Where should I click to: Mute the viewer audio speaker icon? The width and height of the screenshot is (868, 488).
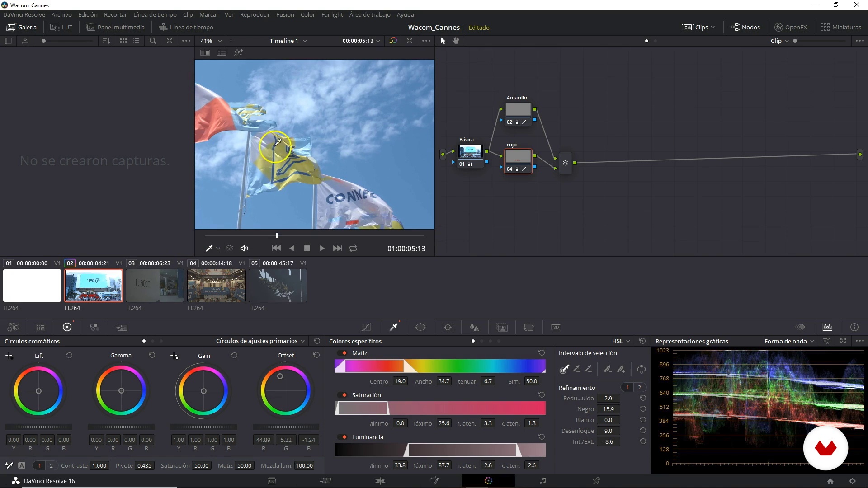coord(244,249)
